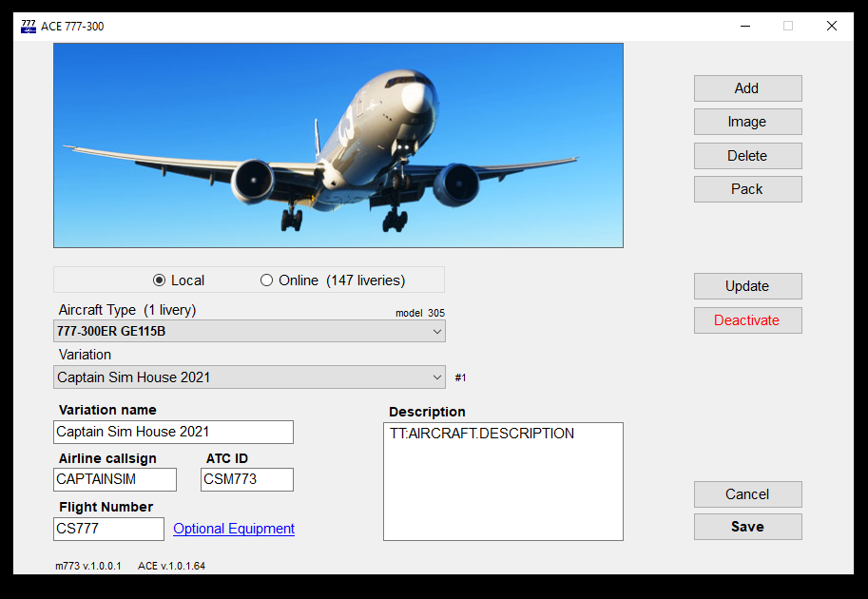The width and height of the screenshot is (868, 599).
Task: Click the Image button
Action: click(x=747, y=122)
